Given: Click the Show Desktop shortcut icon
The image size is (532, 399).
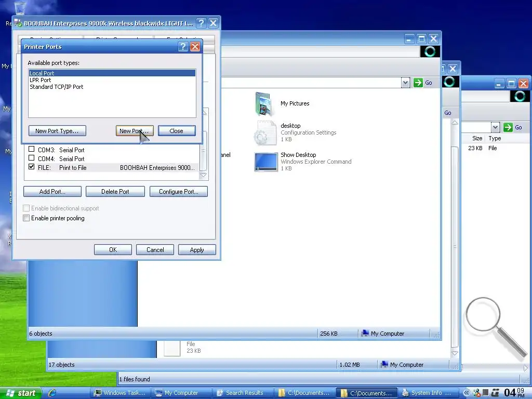Looking at the screenshot, I should [265, 162].
